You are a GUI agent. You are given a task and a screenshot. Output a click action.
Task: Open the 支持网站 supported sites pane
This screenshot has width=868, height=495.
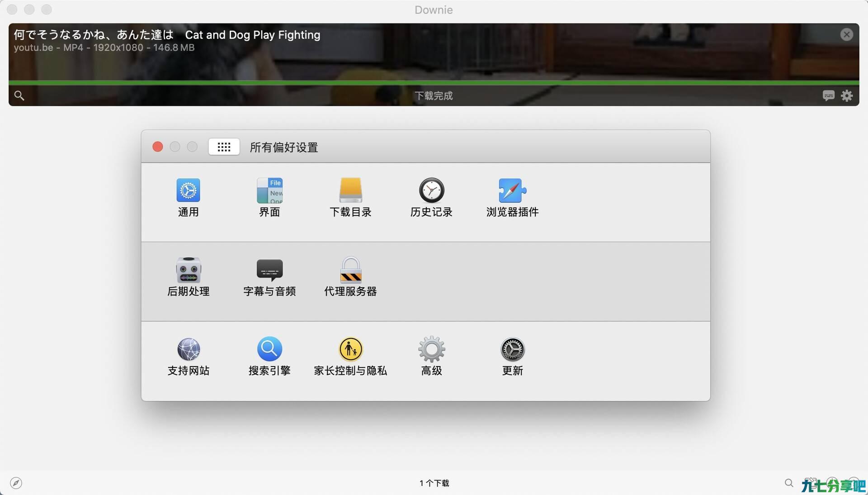pyautogui.click(x=188, y=356)
